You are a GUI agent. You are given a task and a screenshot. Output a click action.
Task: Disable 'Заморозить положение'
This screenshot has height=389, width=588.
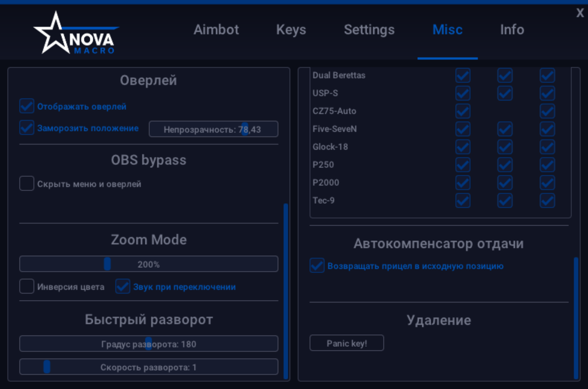click(x=26, y=128)
